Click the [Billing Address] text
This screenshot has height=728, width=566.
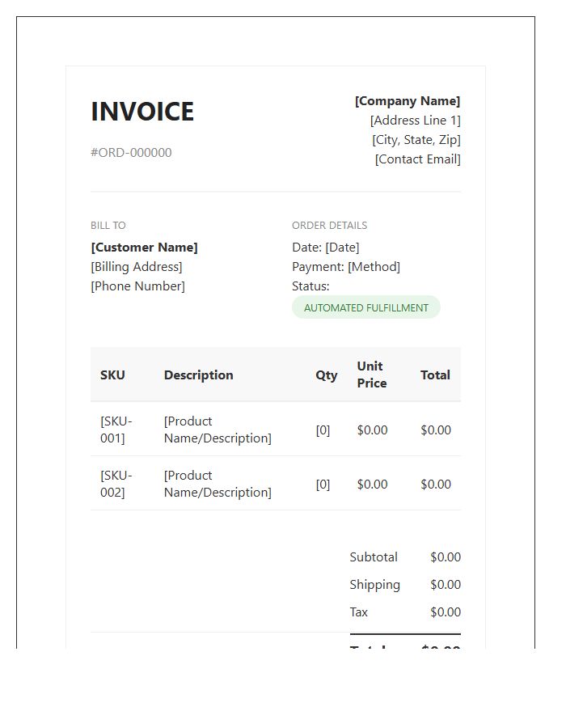coord(137,266)
